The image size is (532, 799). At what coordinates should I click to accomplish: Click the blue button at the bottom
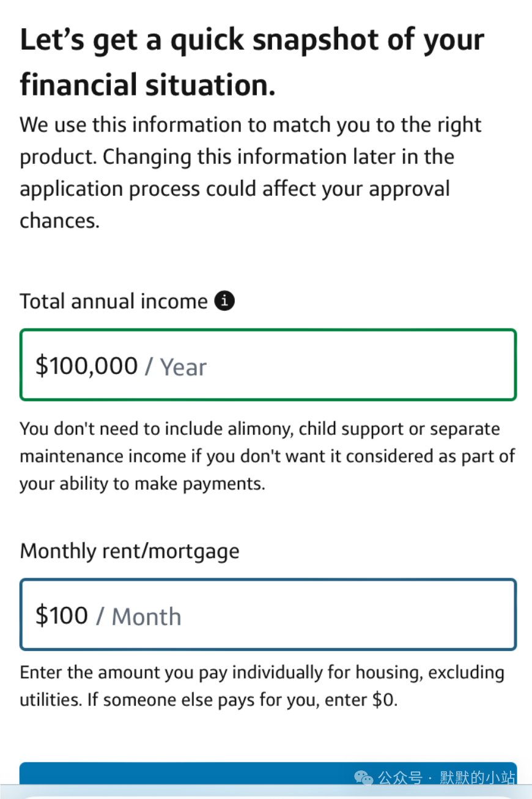(x=268, y=775)
